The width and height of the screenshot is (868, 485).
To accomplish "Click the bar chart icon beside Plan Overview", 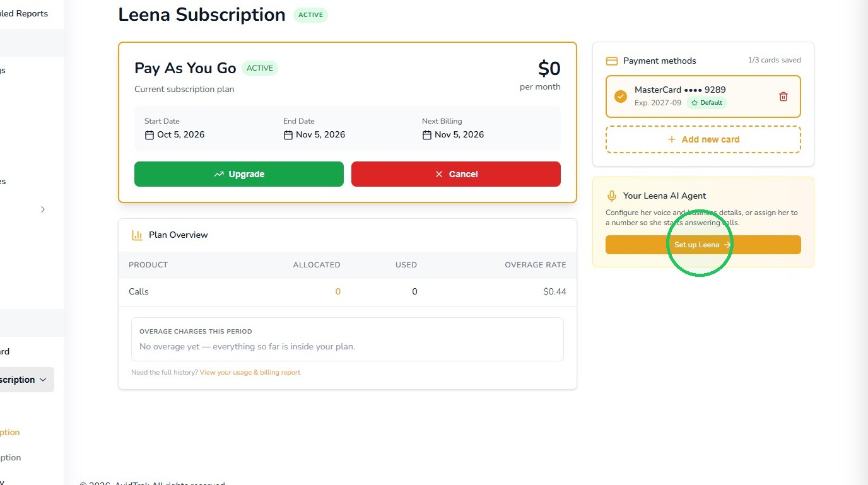I will 137,235.
